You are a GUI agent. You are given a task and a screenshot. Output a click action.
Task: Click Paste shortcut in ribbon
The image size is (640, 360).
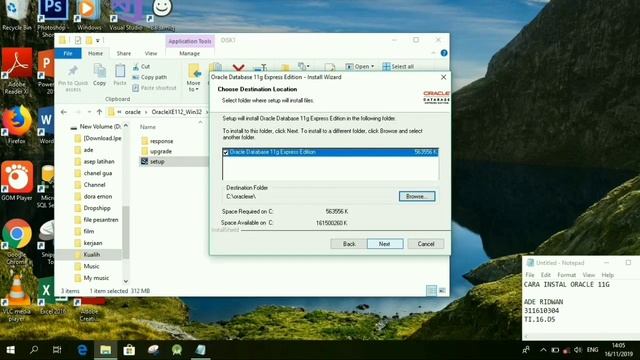pos(154,88)
